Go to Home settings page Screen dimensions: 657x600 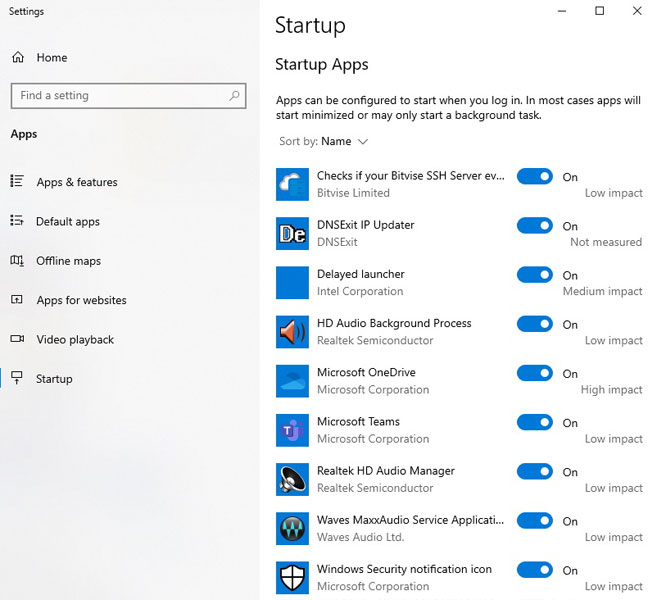coord(52,57)
